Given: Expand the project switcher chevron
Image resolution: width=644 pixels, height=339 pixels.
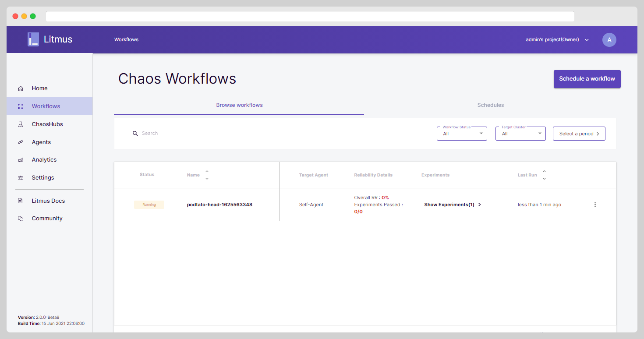Looking at the screenshot, I should [587, 40].
